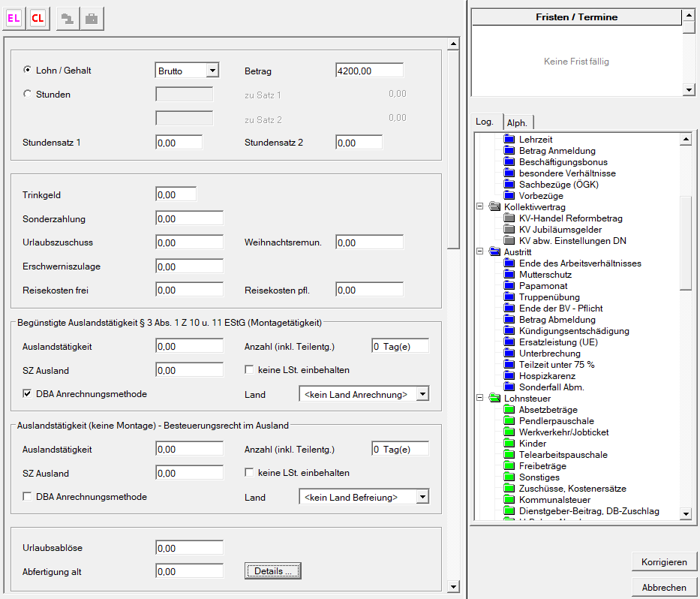
Task: Switch to the Alph. tab
Action: coord(517,123)
